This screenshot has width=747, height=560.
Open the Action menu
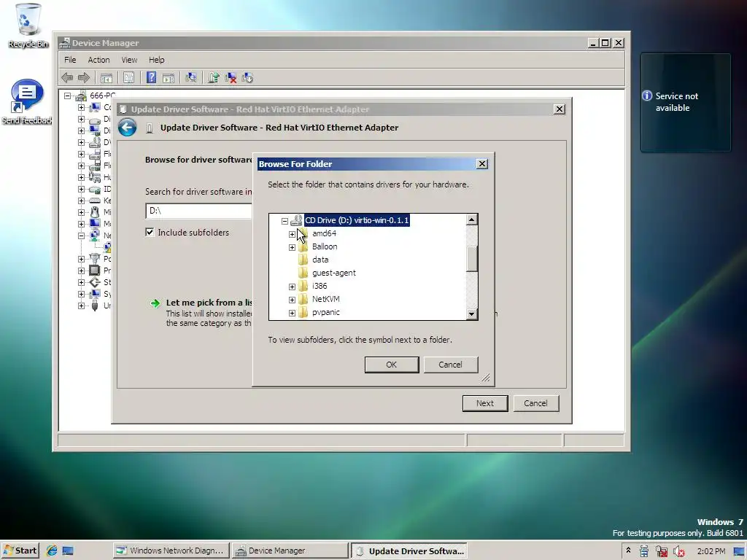98,60
